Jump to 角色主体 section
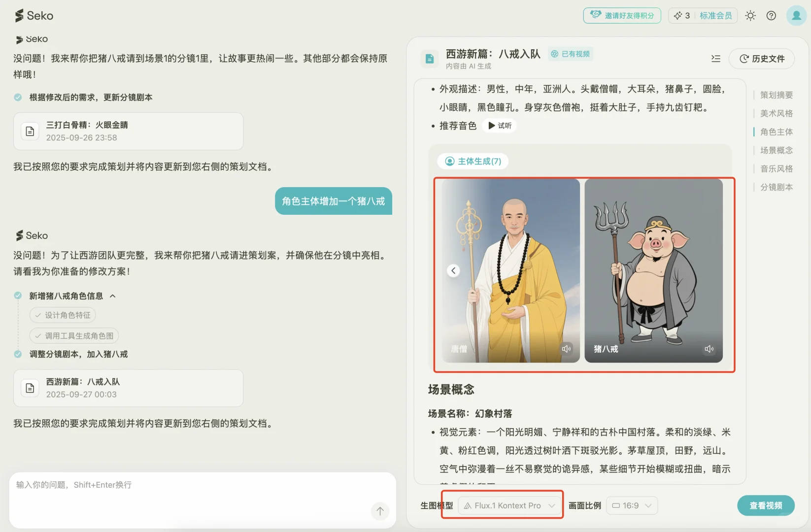 click(x=777, y=132)
